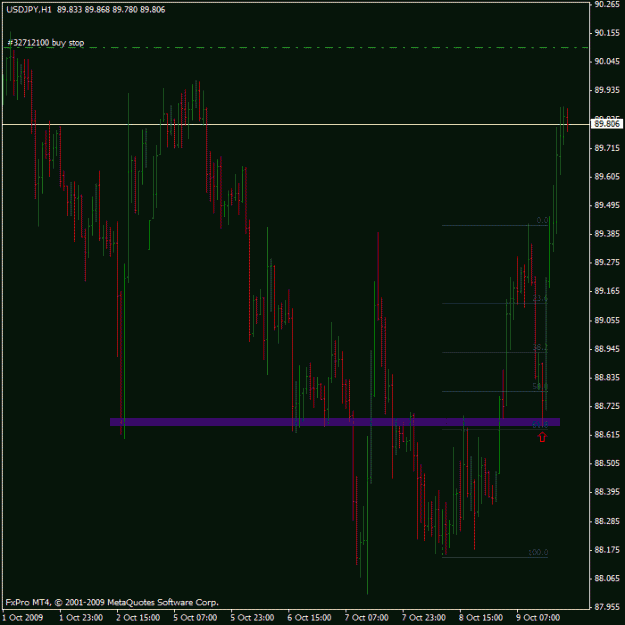Click the Fibonacci 100.0 level label

click(538, 552)
